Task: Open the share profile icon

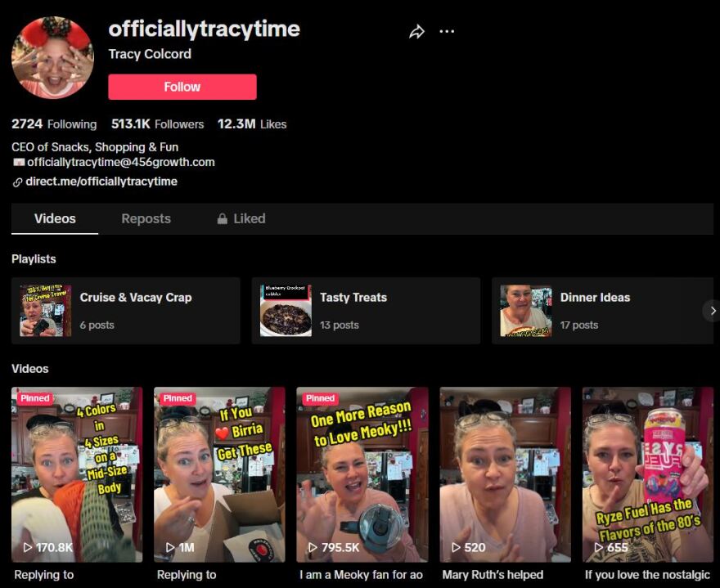Action: click(416, 29)
